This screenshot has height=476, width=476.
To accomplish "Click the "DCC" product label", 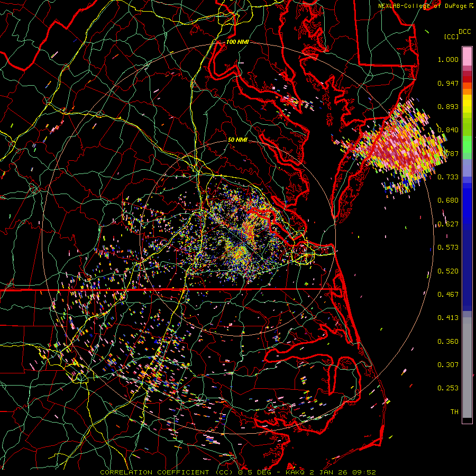I will tap(464, 32).
